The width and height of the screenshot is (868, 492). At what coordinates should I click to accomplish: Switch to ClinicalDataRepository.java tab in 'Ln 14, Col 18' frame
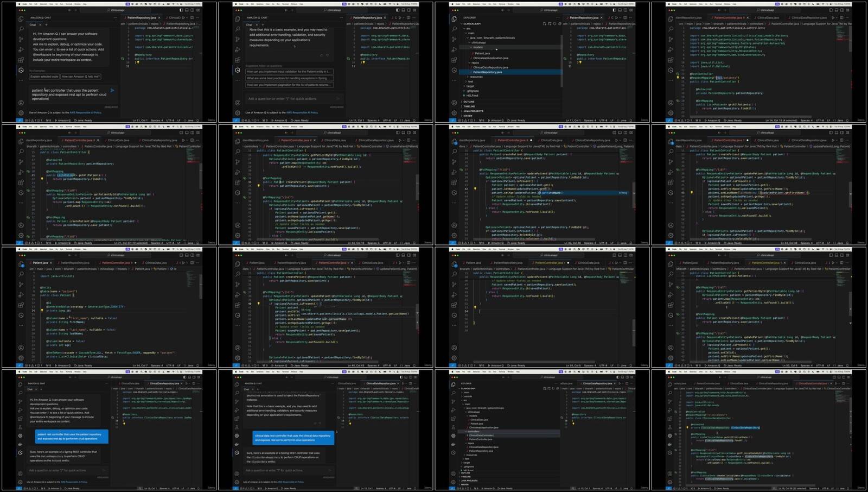point(808,17)
